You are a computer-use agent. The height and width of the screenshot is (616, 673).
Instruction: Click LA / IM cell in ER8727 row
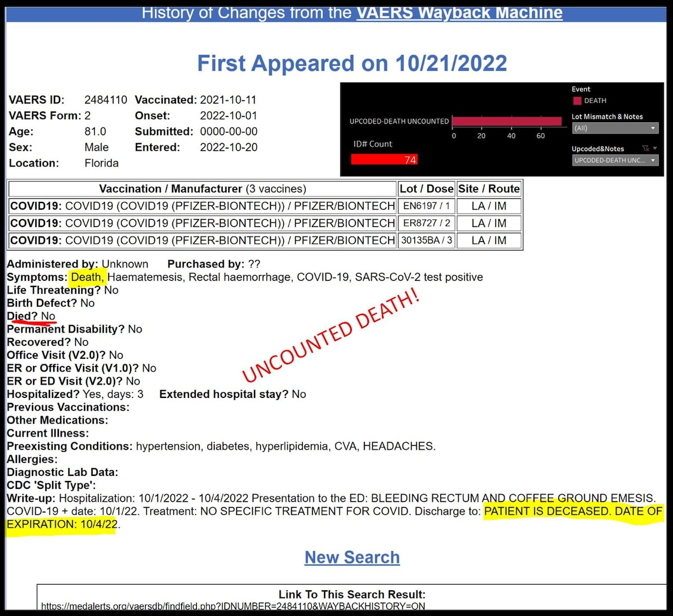[489, 223]
